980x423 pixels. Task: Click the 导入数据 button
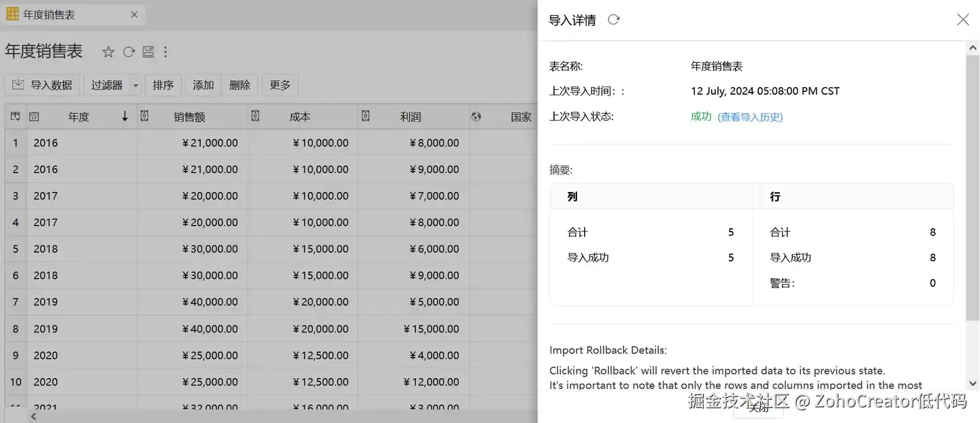[x=42, y=85]
